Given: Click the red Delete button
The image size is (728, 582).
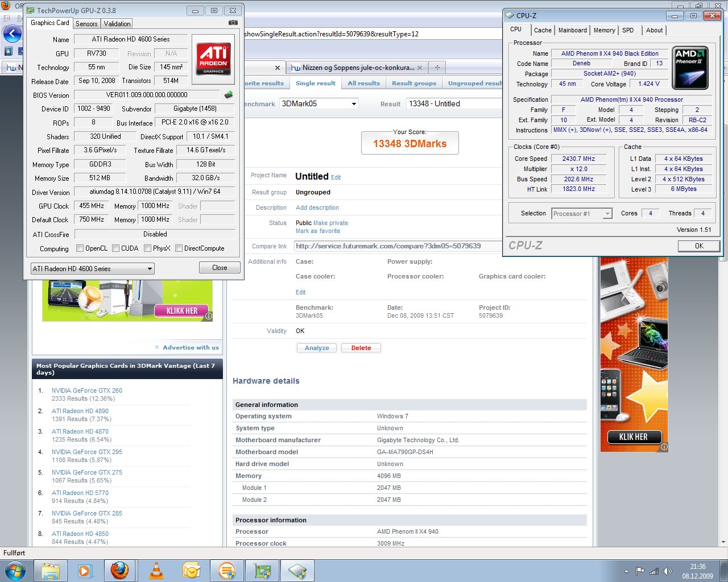Looking at the screenshot, I should [x=361, y=348].
